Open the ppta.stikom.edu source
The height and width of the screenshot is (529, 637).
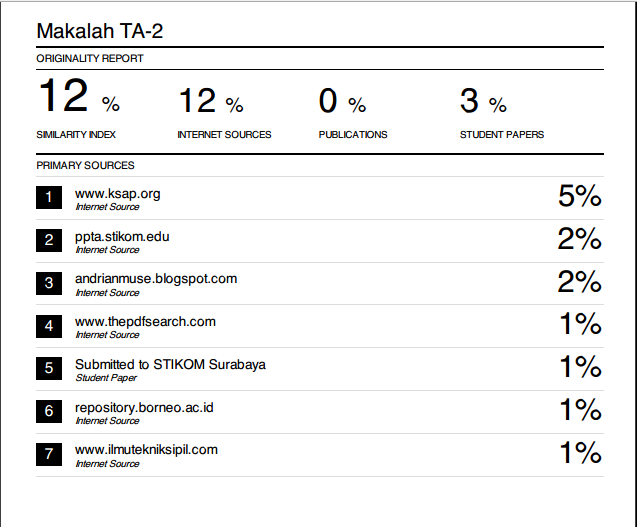tap(122, 237)
